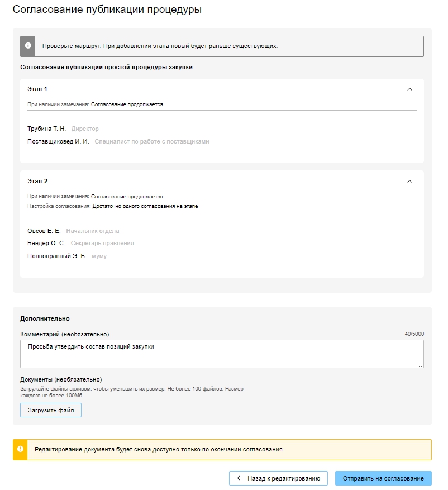Select approver Поставщиковед И. И.

[x=58, y=142]
